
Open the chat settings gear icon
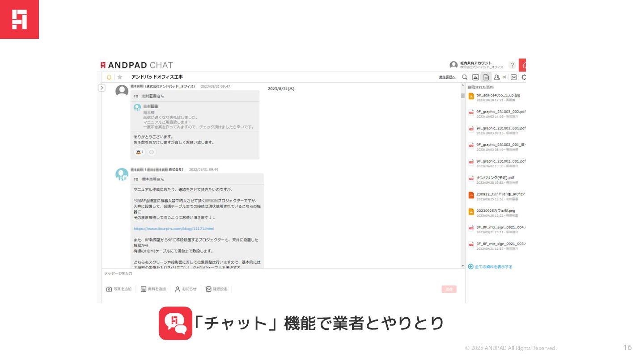[x=524, y=77]
